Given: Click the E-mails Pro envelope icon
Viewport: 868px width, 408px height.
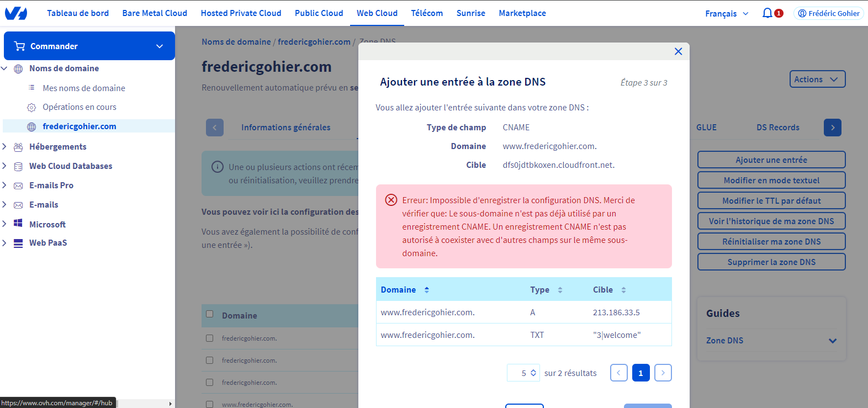Looking at the screenshot, I should coord(18,186).
